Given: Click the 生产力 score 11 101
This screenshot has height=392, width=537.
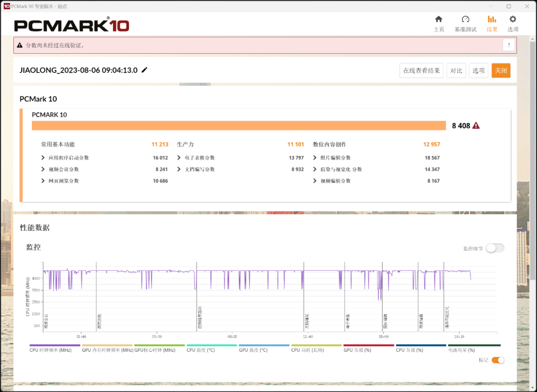Looking at the screenshot, I should [295, 145].
